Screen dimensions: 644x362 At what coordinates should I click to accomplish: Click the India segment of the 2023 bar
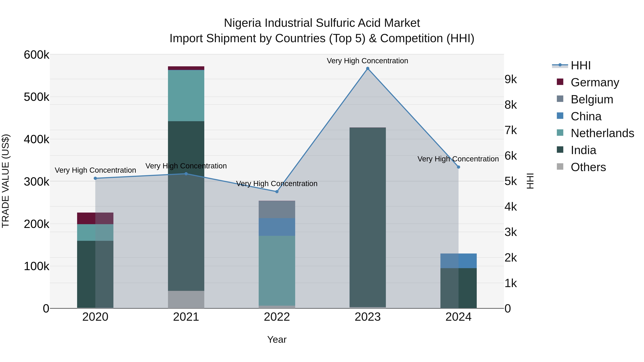367,217
